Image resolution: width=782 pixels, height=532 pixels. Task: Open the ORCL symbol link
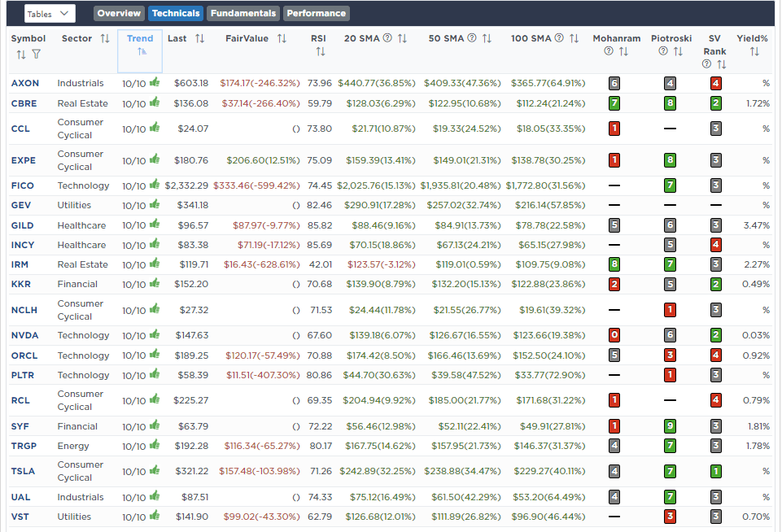coord(24,356)
